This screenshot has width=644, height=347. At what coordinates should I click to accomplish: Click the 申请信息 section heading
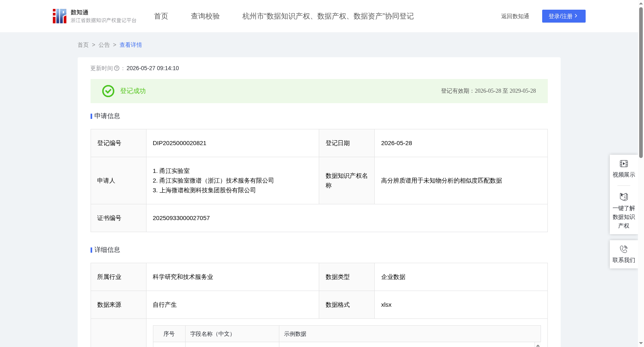(107, 116)
